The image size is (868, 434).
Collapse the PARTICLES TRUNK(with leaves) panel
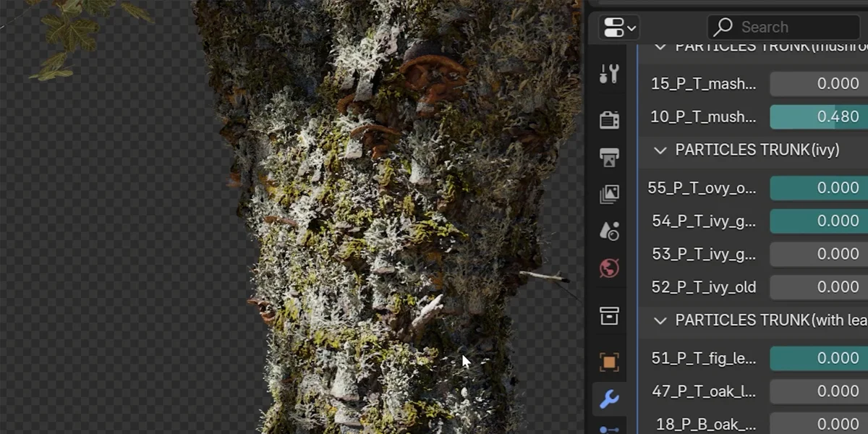click(x=659, y=320)
